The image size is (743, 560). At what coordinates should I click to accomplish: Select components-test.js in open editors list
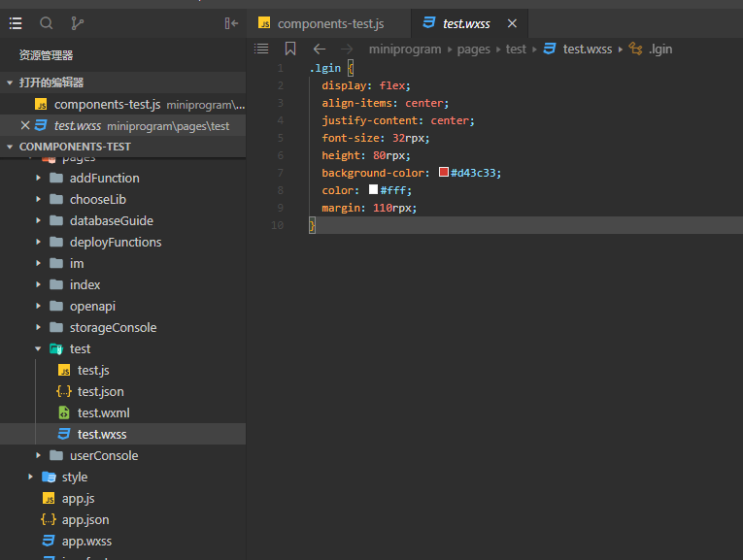(122, 104)
